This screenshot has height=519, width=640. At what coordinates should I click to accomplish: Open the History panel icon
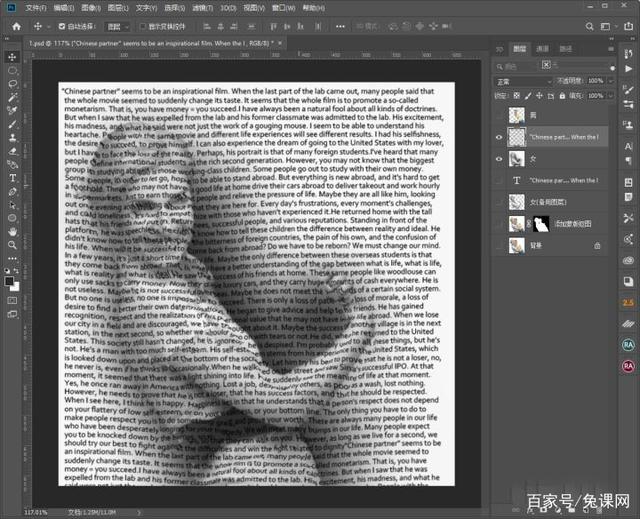(x=628, y=54)
